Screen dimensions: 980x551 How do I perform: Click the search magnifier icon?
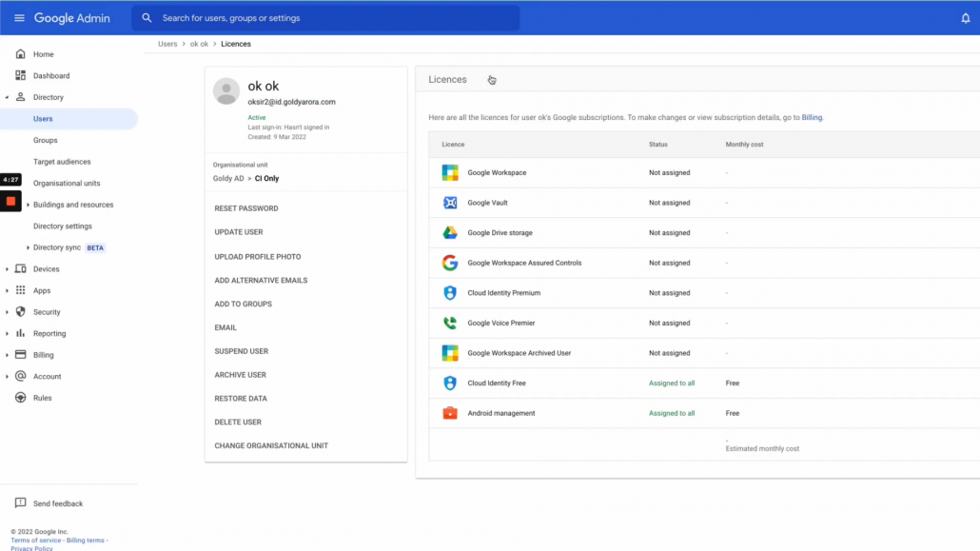pos(147,18)
